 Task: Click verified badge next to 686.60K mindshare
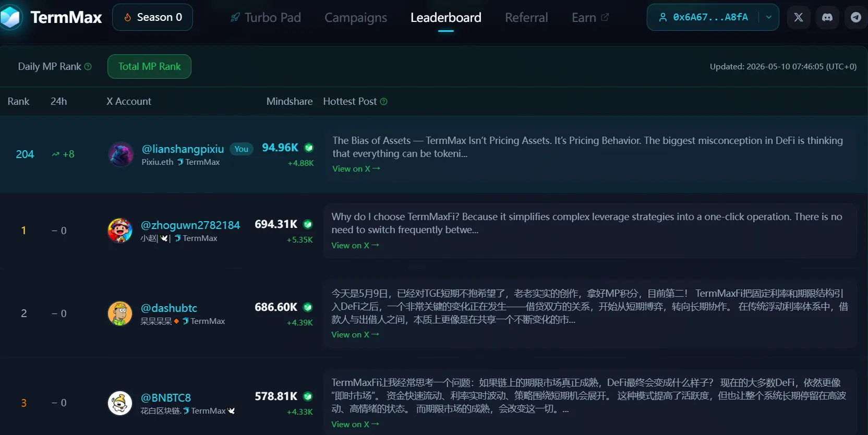click(308, 307)
